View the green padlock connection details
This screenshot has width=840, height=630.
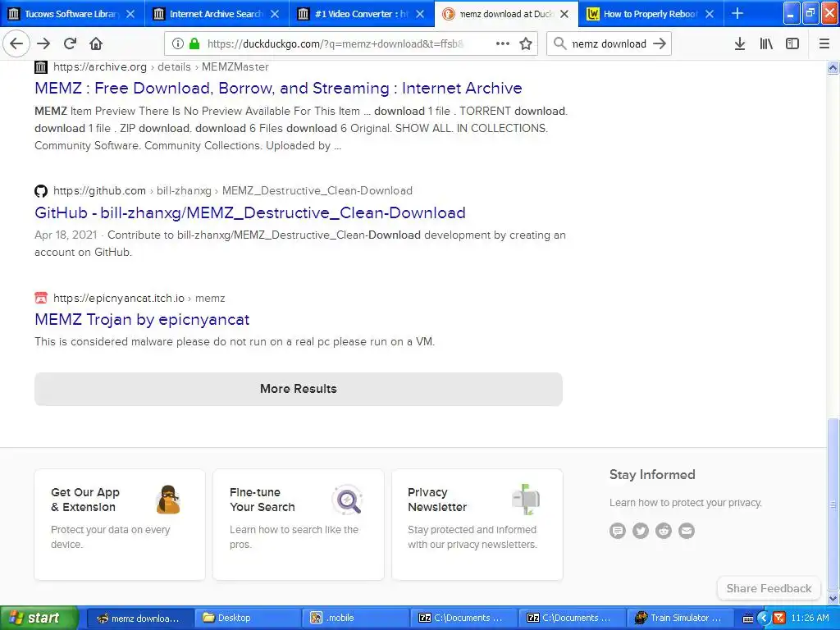click(194, 43)
